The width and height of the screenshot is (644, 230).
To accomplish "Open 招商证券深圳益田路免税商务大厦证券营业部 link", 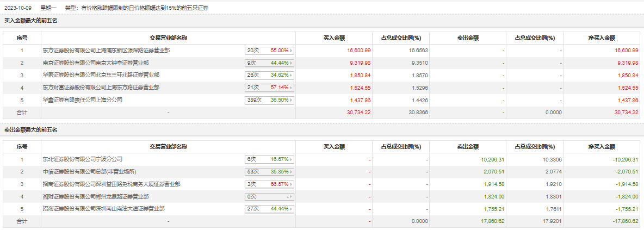I will [x=112, y=184].
